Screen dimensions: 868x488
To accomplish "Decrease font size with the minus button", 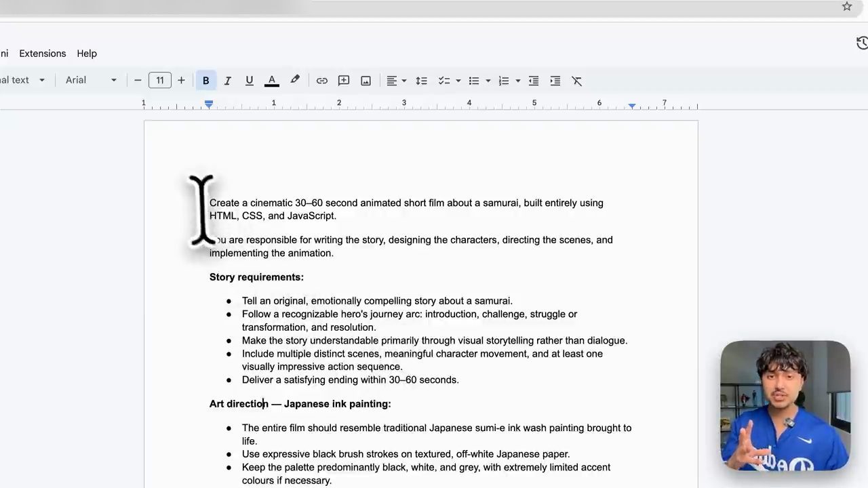I will (138, 81).
